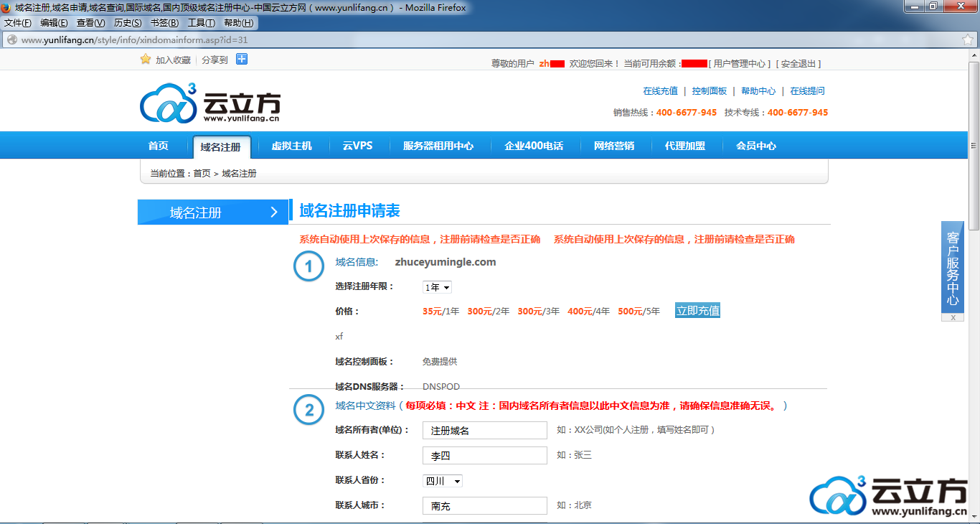Viewport: 980px width, 524px height.
Task: Click the page vertical scrollbar
Action: tap(974, 179)
